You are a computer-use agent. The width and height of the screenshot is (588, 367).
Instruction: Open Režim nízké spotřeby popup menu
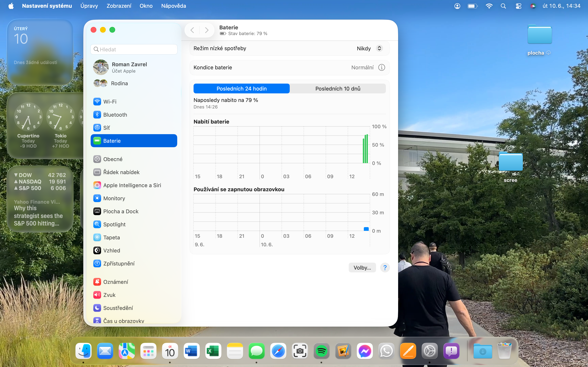[370, 48]
